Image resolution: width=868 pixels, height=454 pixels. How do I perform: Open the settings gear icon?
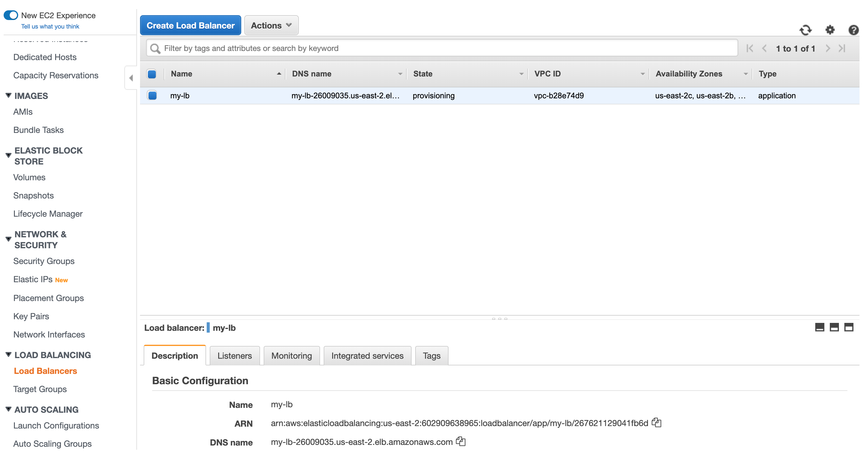tap(830, 29)
